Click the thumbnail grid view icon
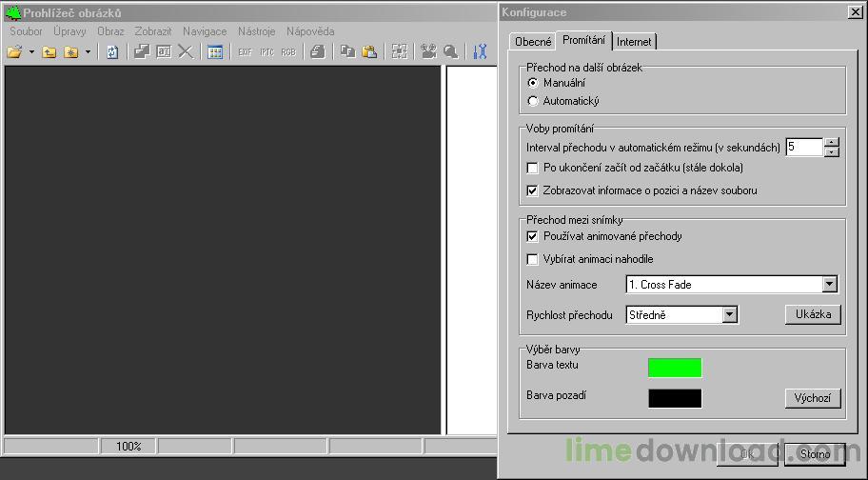868x480 pixels. (215, 52)
